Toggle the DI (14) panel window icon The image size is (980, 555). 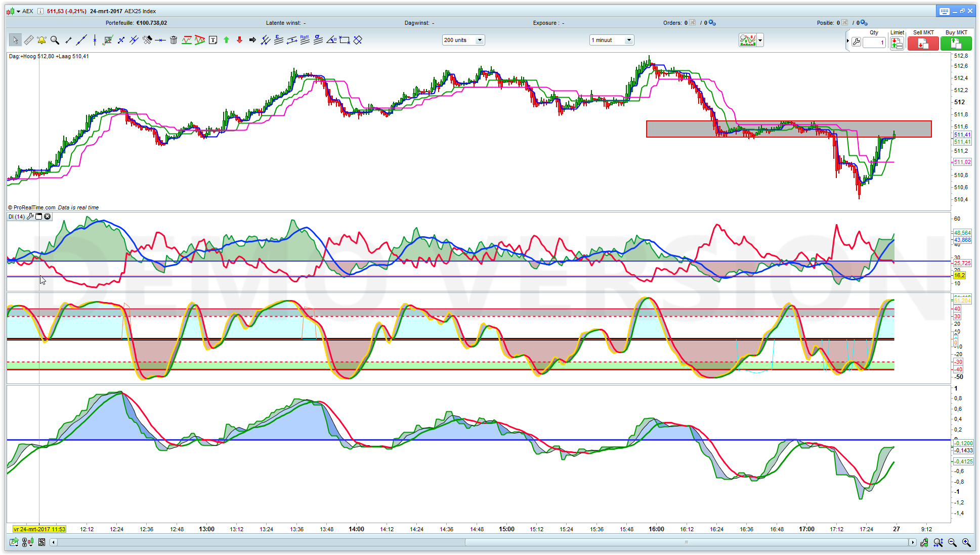point(39,217)
